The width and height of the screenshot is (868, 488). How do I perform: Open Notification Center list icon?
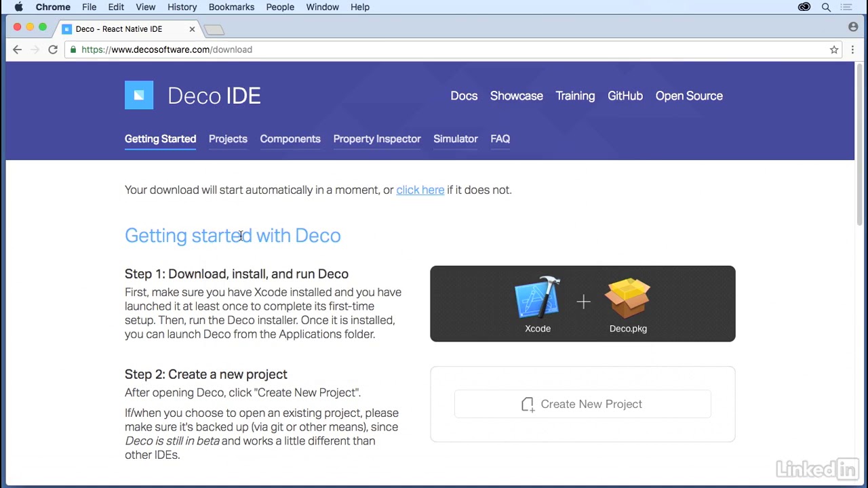(846, 7)
